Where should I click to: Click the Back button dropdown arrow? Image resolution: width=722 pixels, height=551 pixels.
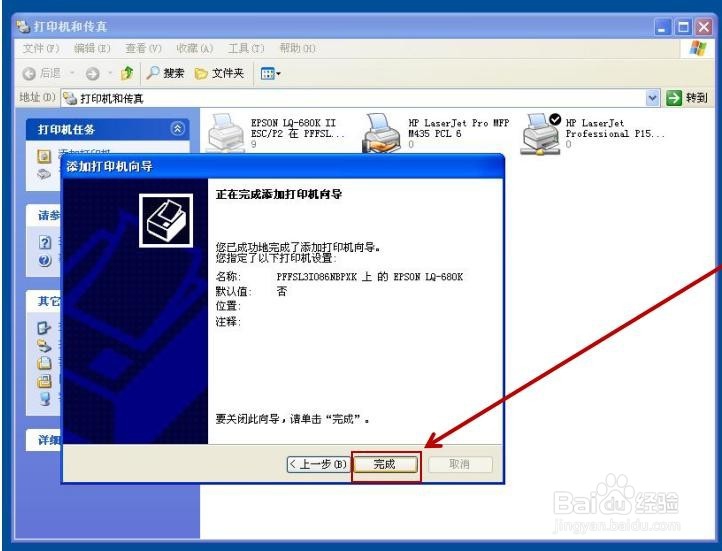72,73
